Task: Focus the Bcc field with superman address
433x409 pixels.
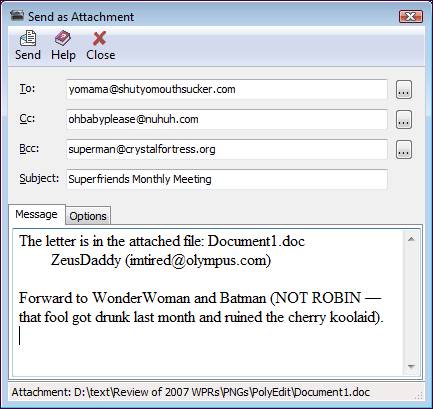Action: tap(227, 149)
